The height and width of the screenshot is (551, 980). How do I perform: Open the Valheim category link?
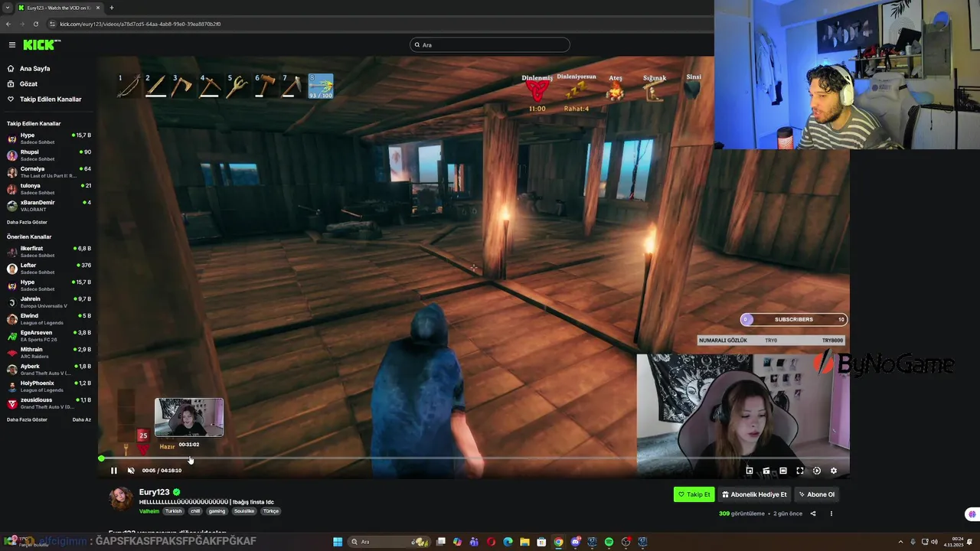coord(149,511)
